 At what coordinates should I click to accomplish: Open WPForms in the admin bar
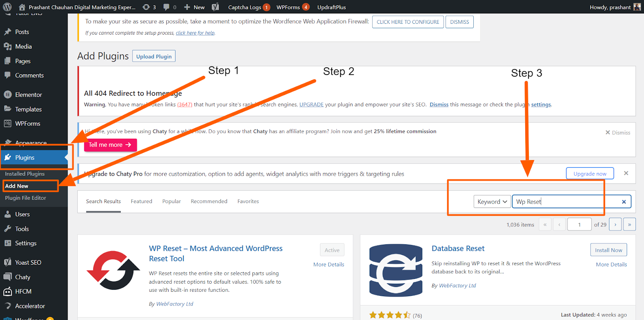click(x=293, y=7)
